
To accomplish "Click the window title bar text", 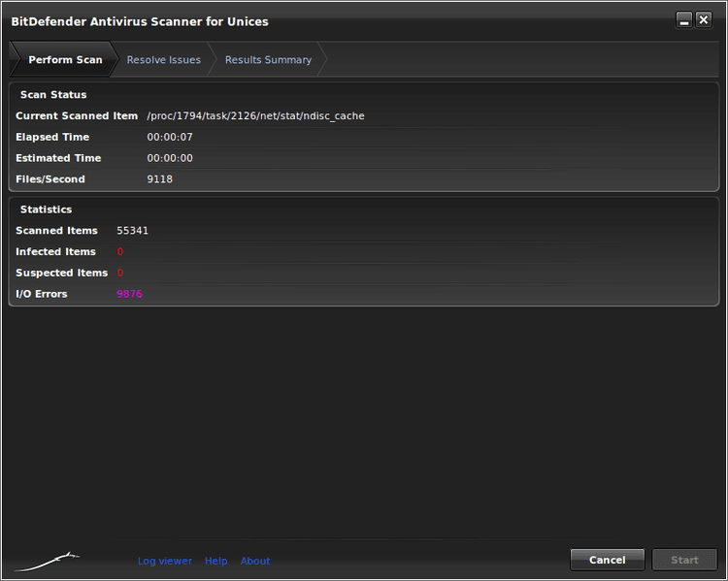I will [x=140, y=21].
